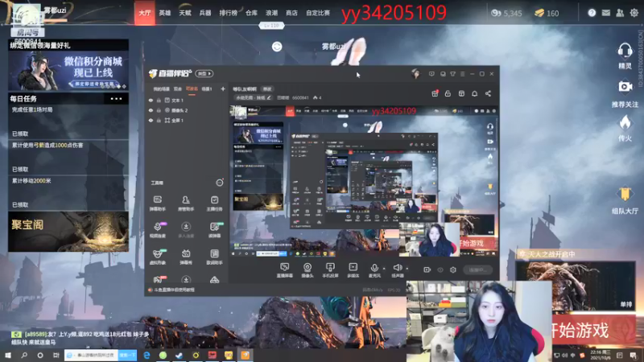Open the 仓库 menu tab
Image resolution: width=644 pixels, height=362 pixels.
251,13
